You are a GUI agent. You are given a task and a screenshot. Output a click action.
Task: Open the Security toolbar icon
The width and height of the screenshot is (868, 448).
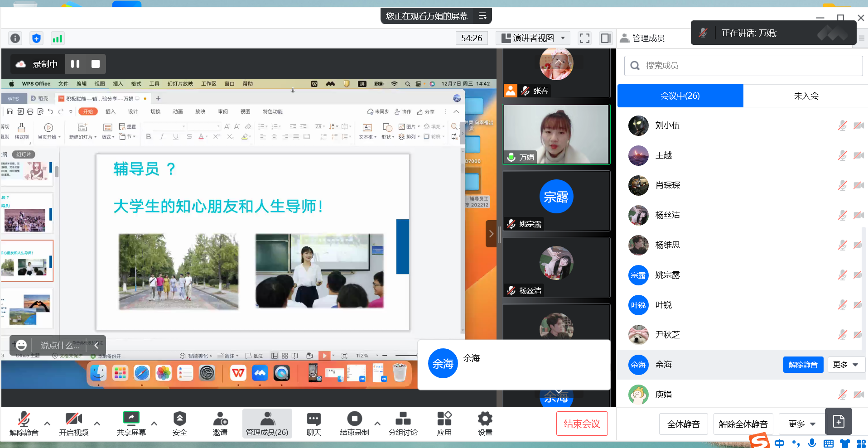point(179,424)
